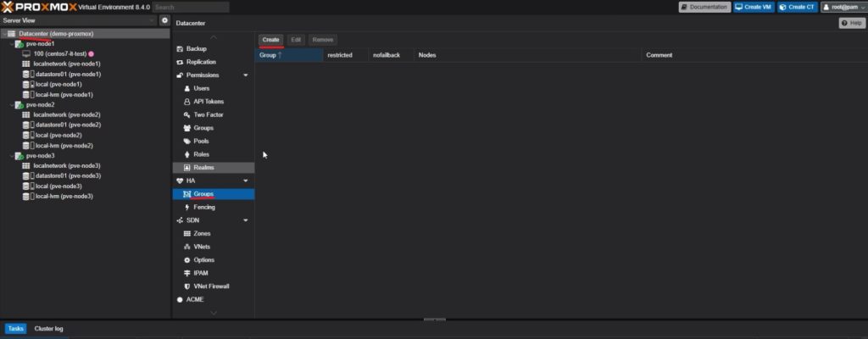This screenshot has height=339, width=868.
Task: Open the Backup menu item
Action: pos(214,49)
